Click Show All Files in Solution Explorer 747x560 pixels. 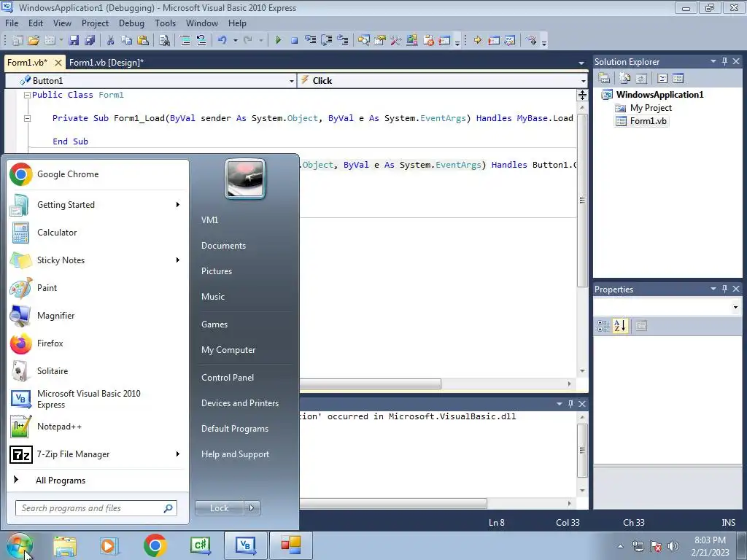625,78
